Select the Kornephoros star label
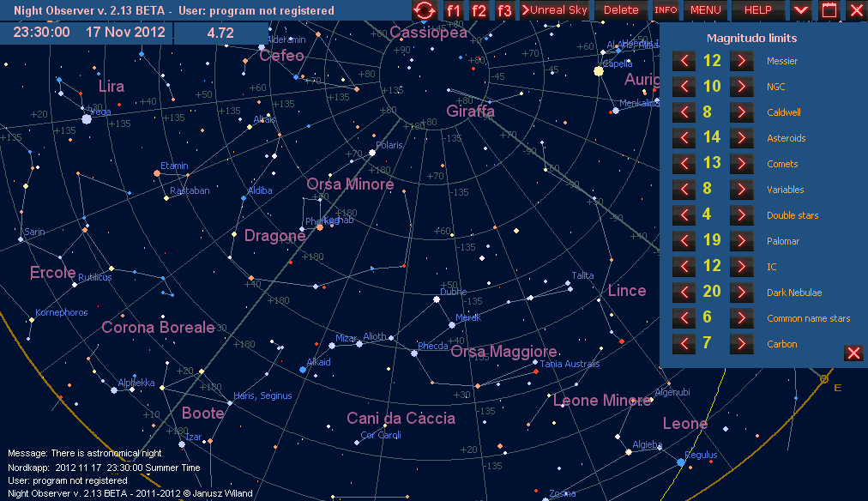Screen dimensions: 868x501 coord(62,312)
